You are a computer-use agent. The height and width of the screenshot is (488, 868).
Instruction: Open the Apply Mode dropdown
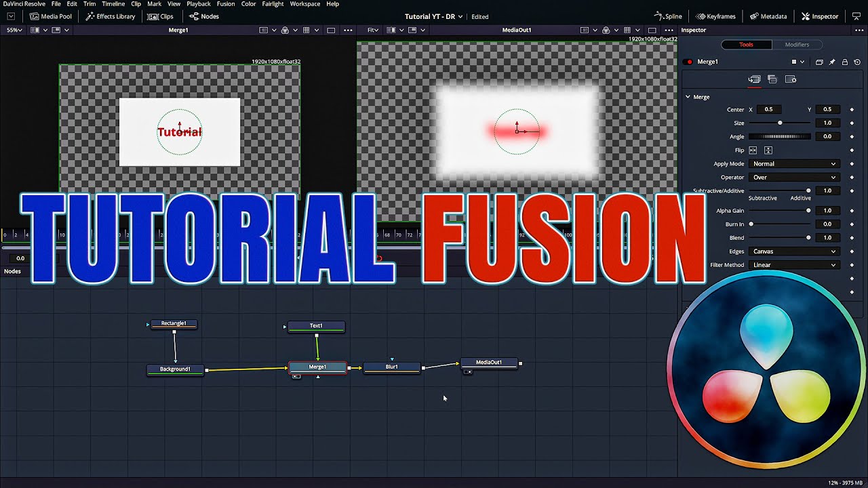tap(794, 163)
